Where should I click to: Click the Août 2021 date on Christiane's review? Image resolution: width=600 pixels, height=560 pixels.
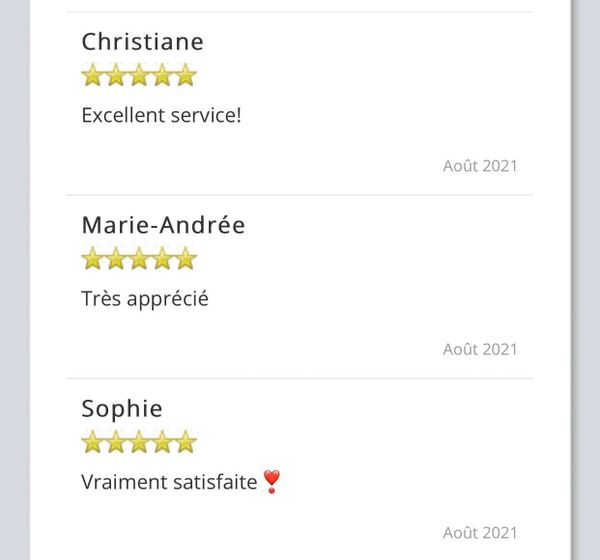click(480, 166)
